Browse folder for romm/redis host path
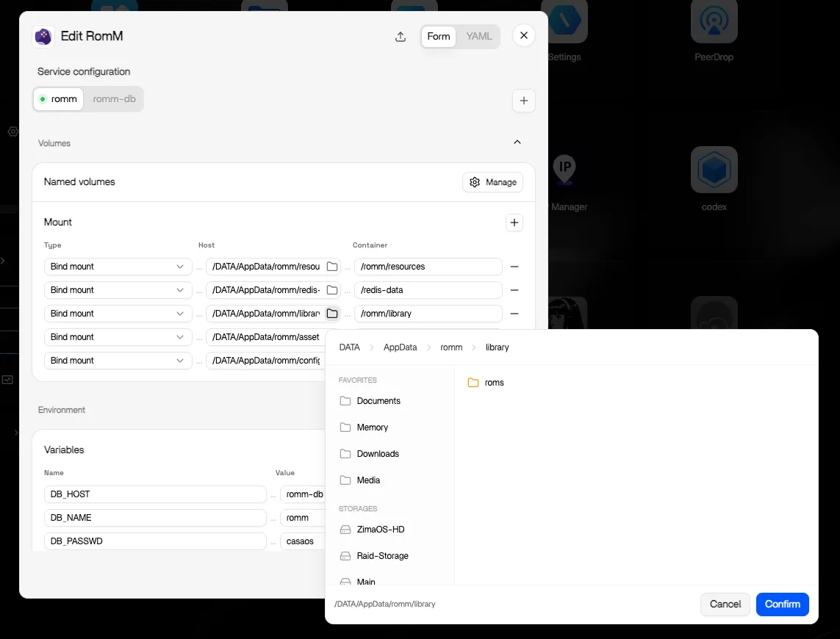Image resolution: width=840 pixels, height=639 pixels. (332, 290)
